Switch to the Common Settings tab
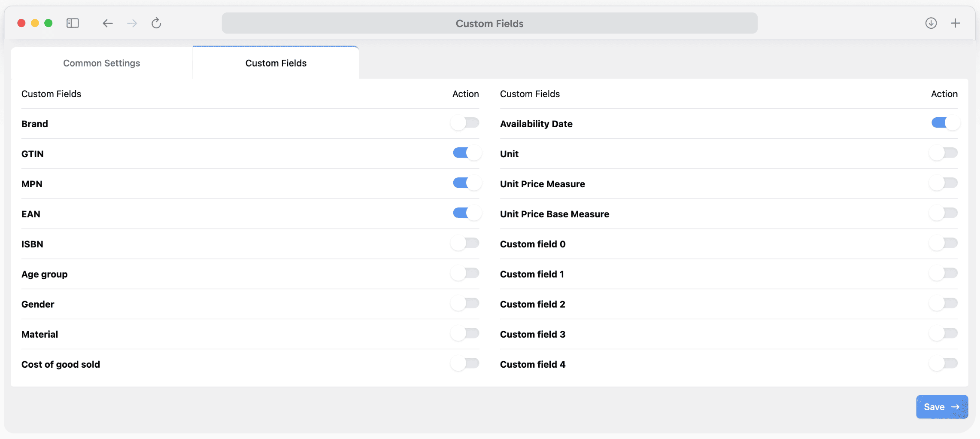 click(101, 63)
